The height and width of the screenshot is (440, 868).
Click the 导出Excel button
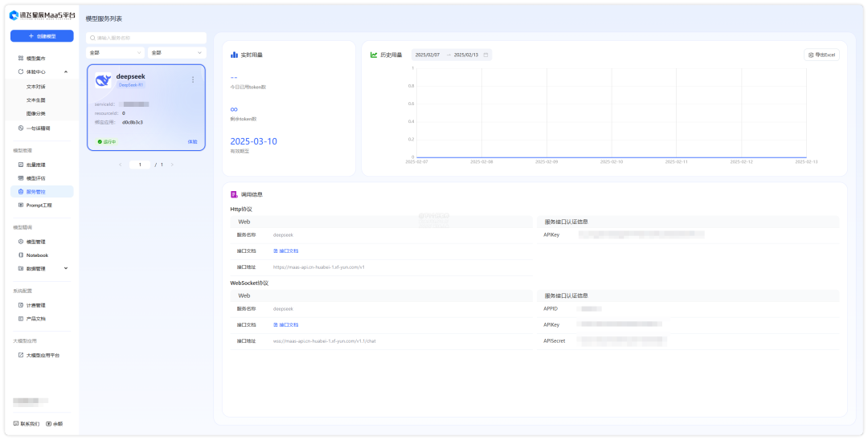[x=822, y=55]
